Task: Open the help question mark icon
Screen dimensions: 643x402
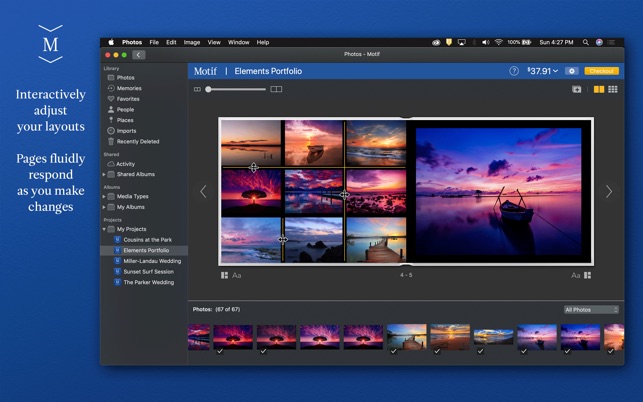Action: 514,71
